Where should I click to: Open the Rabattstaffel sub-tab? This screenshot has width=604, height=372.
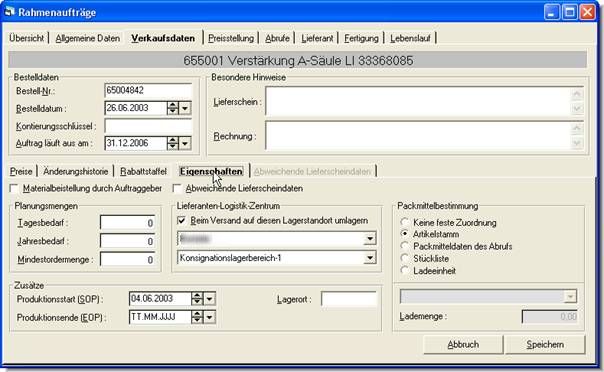click(143, 171)
